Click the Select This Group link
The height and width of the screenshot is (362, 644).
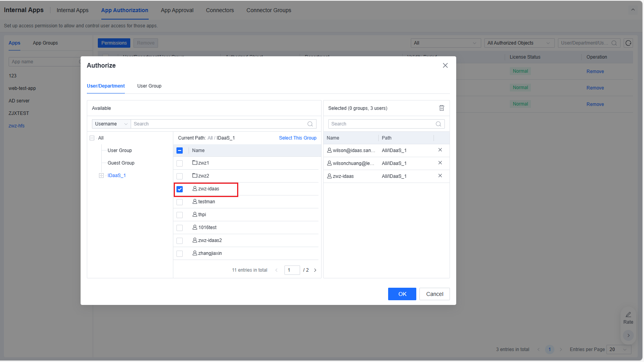click(298, 138)
